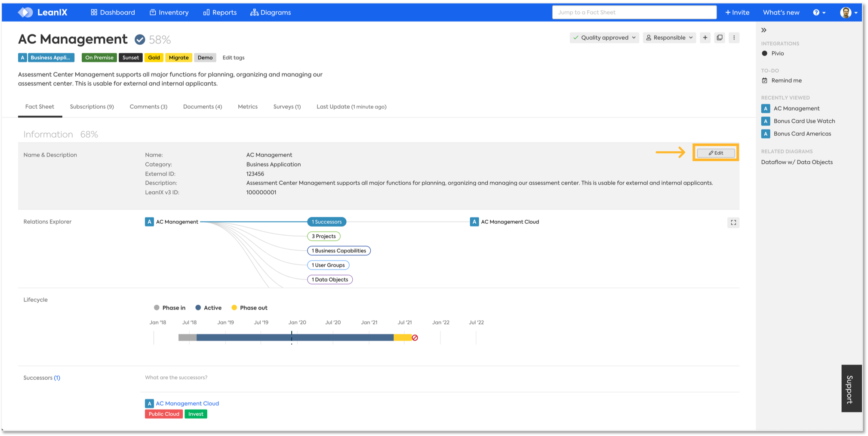
Task: Click the blue Active phase lifecycle bar
Action: [x=295, y=338]
